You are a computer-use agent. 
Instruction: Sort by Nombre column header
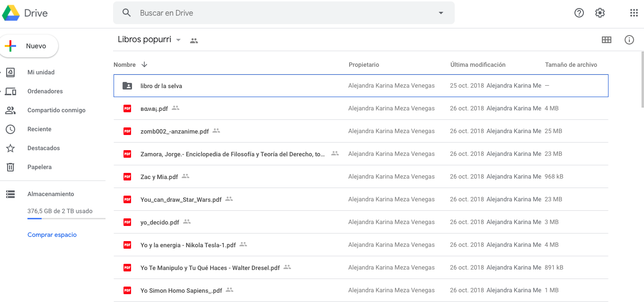coord(124,65)
